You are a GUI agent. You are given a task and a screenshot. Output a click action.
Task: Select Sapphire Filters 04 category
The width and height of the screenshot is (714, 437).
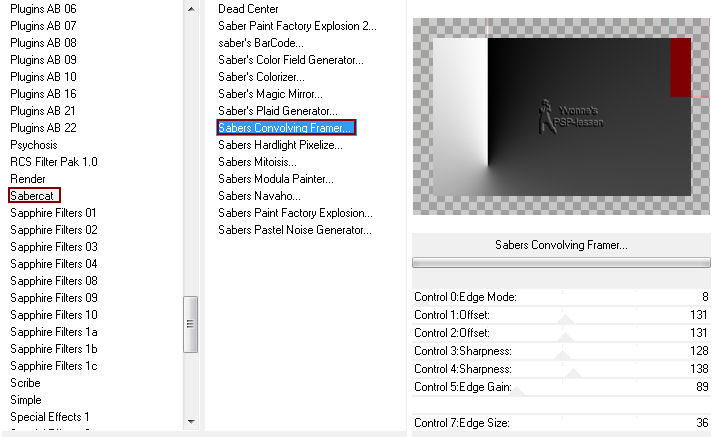point(54,264)
